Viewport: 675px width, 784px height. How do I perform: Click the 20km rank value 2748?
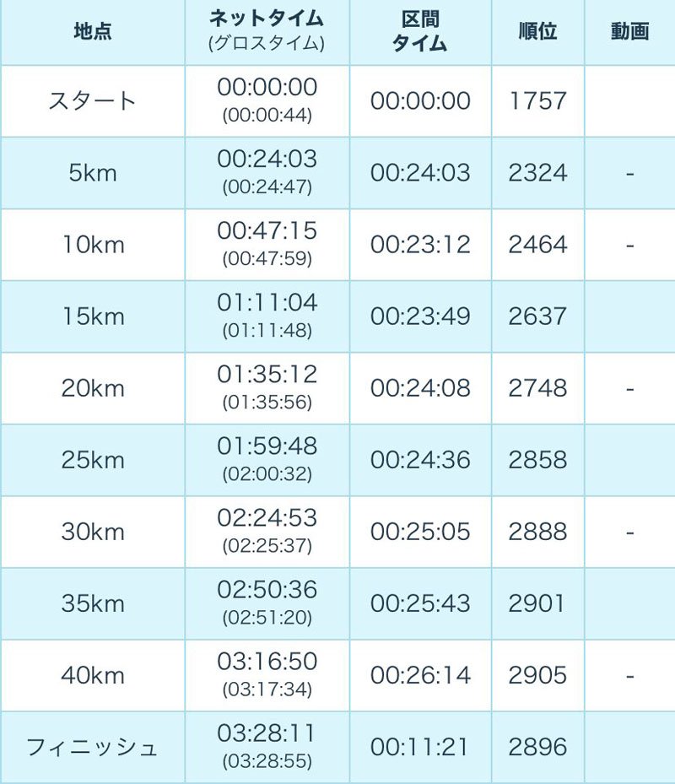537,388
